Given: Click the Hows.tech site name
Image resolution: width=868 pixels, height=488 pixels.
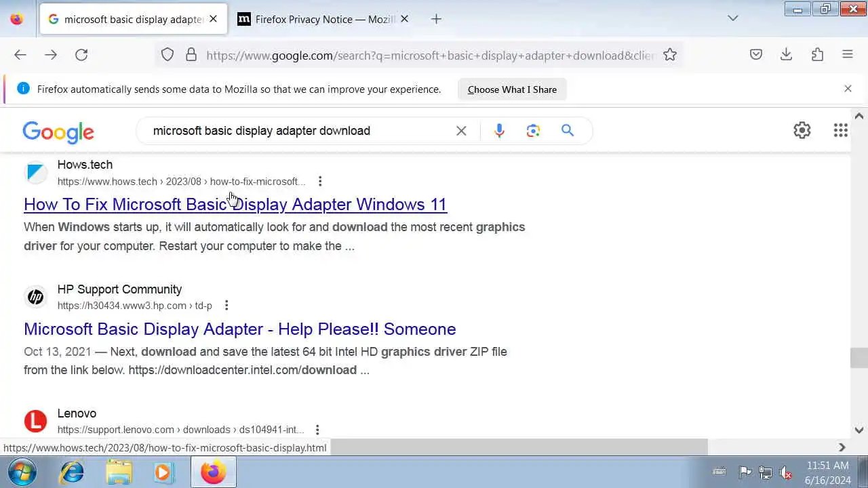Looking at the screenshot, I should tap(85, 165).
